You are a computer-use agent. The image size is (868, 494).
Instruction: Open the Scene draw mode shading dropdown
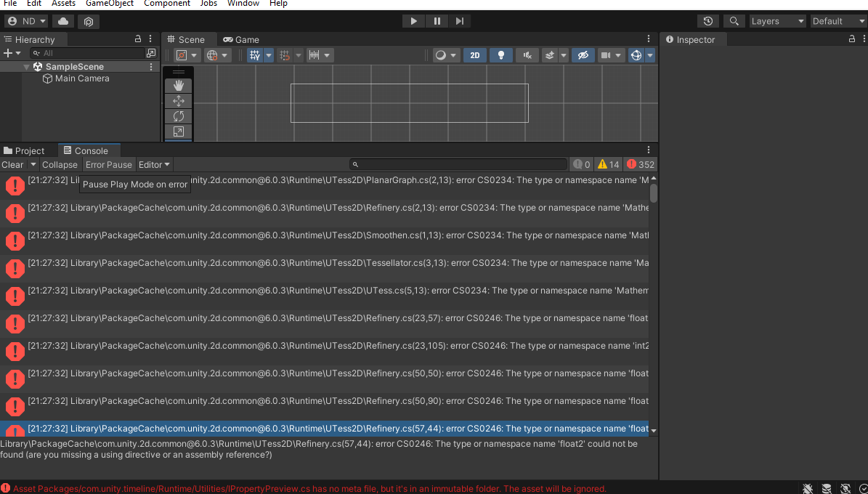(446, 55)
